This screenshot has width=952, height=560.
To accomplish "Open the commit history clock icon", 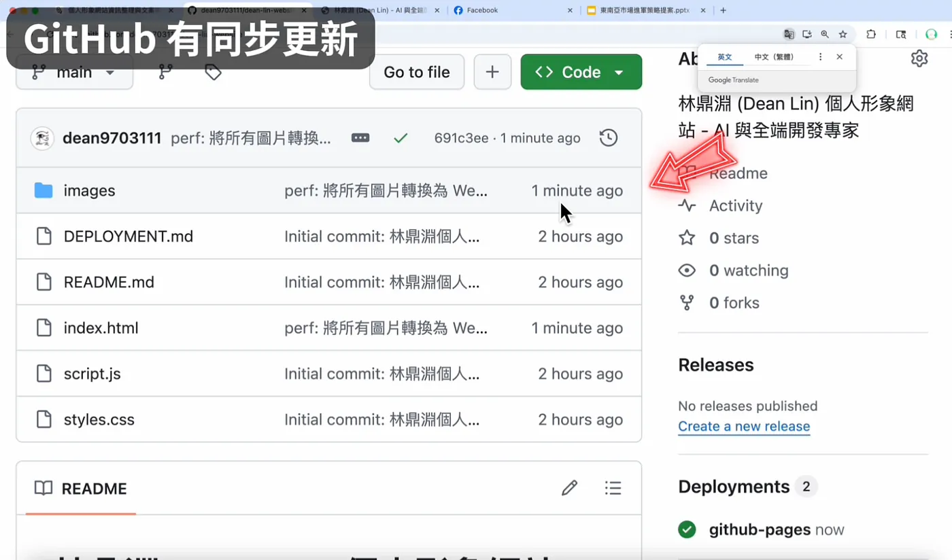I will [609, 138].
